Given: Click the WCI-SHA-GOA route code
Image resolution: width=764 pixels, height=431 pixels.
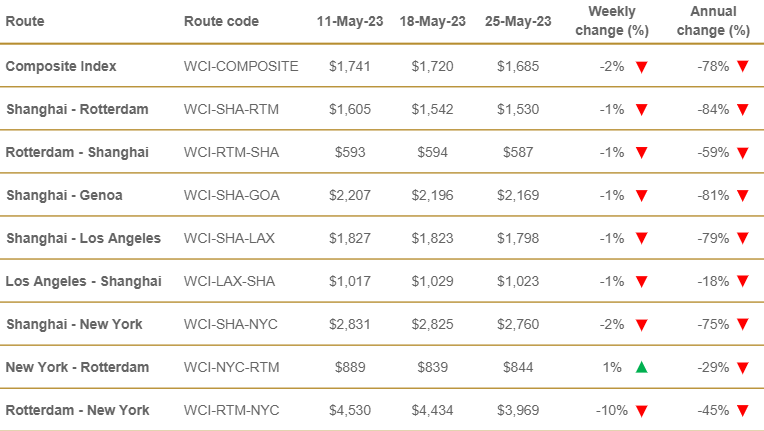Looking at the screenshot, I should 231,195.
